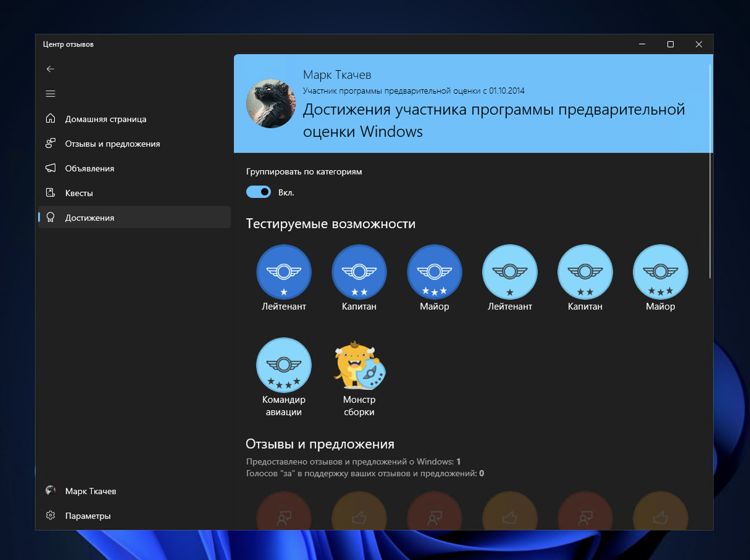Click the Голосов "за" count line

point(365,473)
